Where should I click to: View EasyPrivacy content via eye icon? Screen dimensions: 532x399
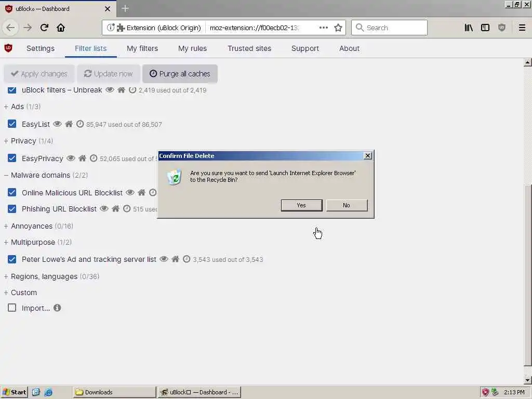(x=71, y=158)
